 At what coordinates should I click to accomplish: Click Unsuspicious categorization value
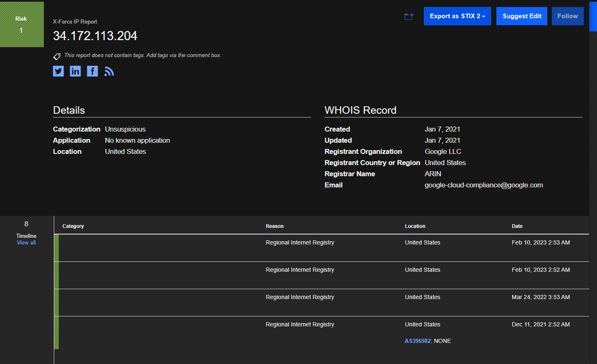point(125,129)
